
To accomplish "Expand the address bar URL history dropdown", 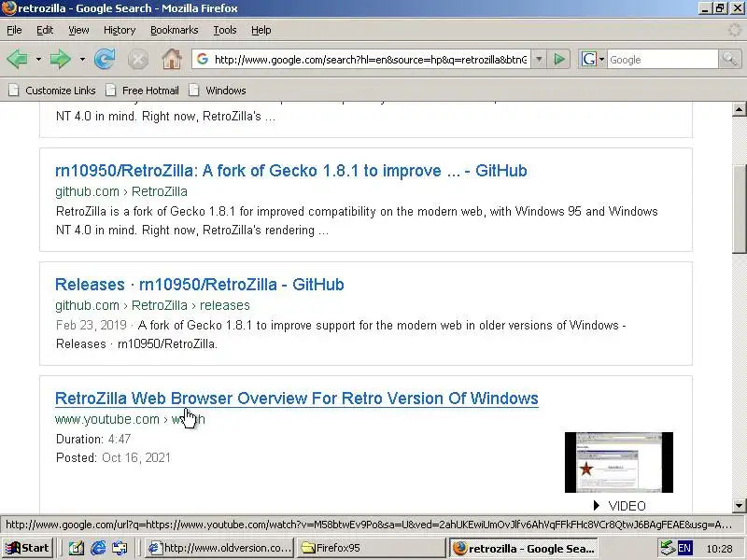I will 539,60.
